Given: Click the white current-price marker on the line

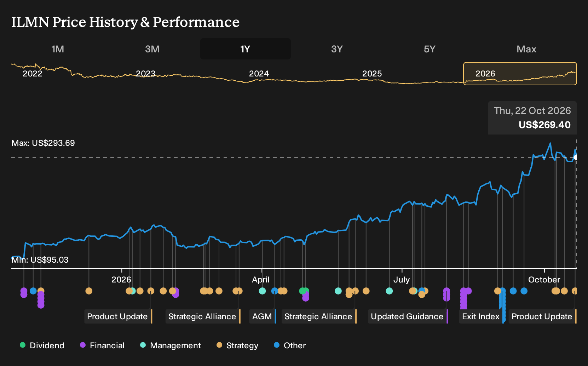Looking at the screenshot, I should [x=576, y=157].
